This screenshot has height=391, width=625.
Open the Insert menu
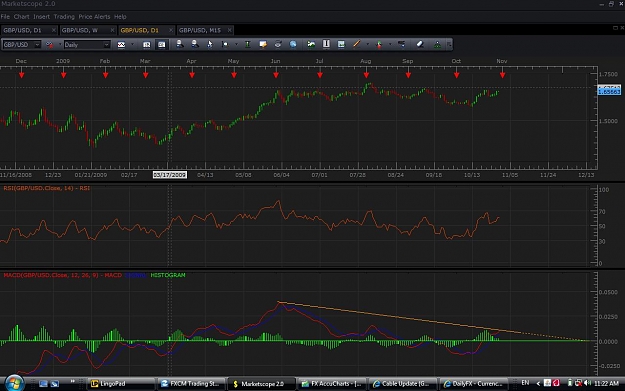coord(41,17)
